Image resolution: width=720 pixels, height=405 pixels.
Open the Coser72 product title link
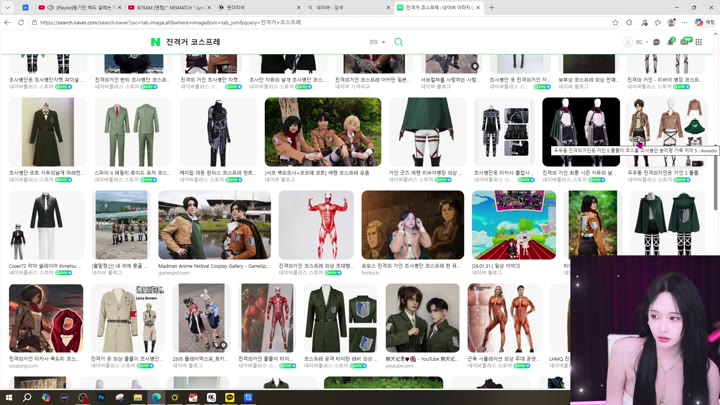click(x=45, y=266)
